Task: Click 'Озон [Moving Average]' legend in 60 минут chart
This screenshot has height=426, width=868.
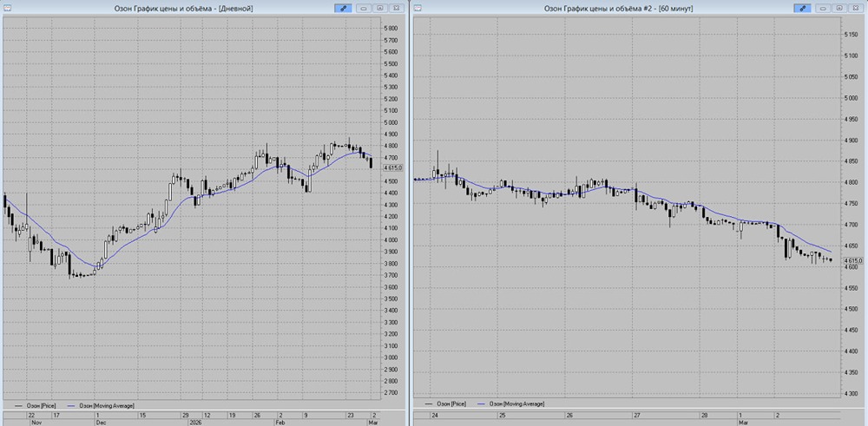Action: [x=519, y=404]
